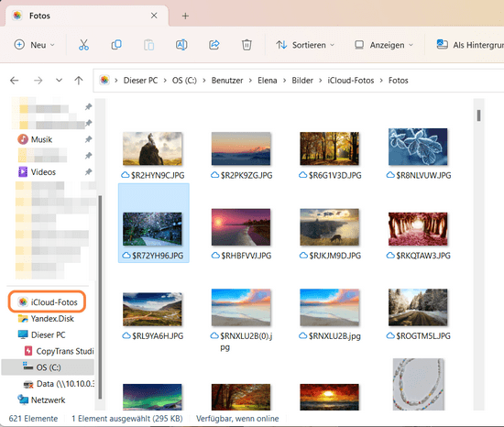Click the Rename icon in toolbar
The image size is (504, 427).
pyautogui.click(x=181, y=45)
